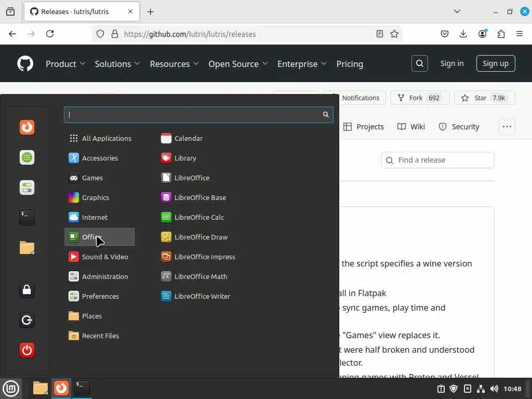Expand the GitHub Resources menu
This screenshot has height=399, width=532.
click(174, 64)
